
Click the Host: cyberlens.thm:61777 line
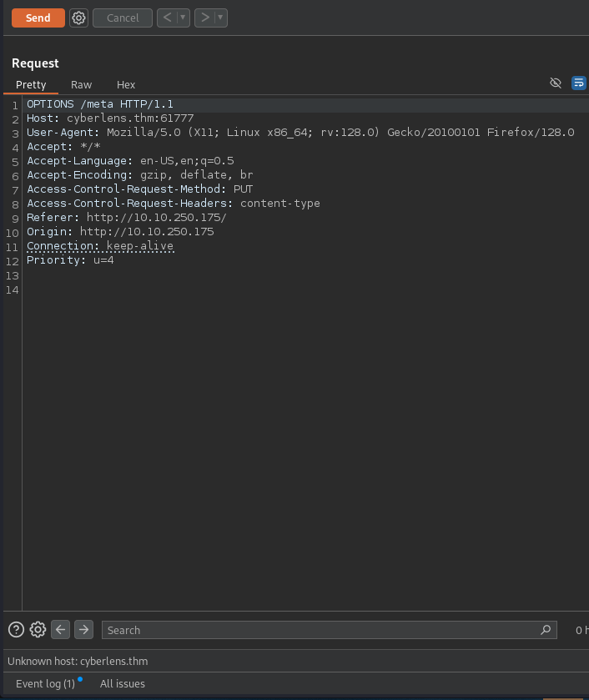[x=110, y=118]
